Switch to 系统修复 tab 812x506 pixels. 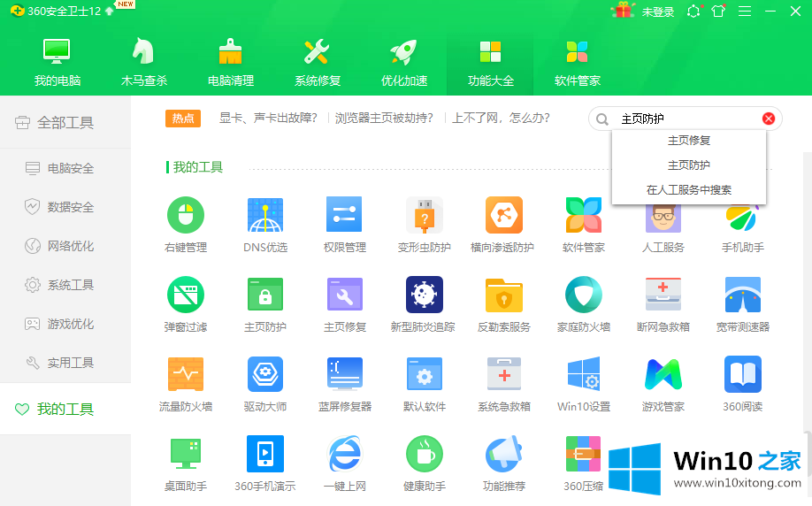pos(318,62)
